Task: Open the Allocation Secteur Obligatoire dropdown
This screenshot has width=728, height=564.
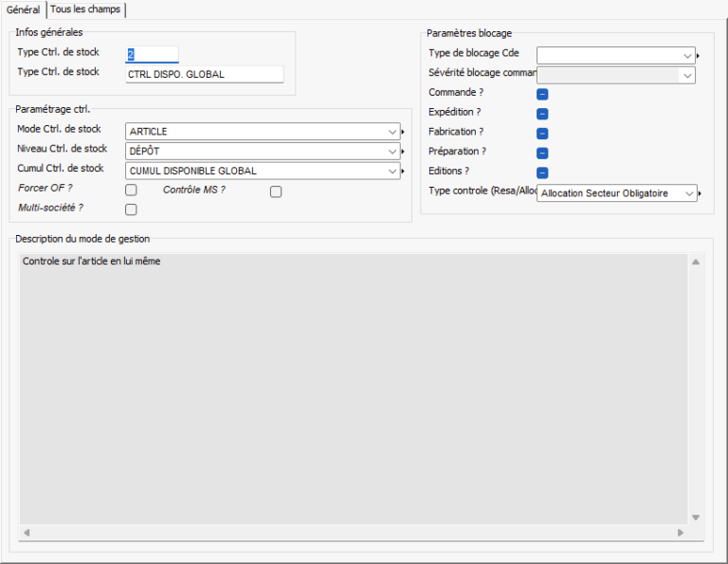Action: (x=687, y=193)
